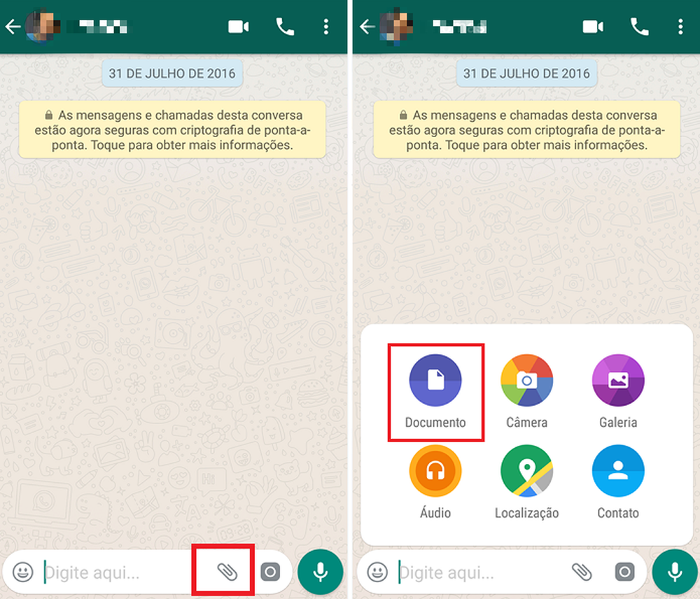This screenshot has width=700, height=599.
Task: Select the Câmera attachment option
Action: click(527, 391)
